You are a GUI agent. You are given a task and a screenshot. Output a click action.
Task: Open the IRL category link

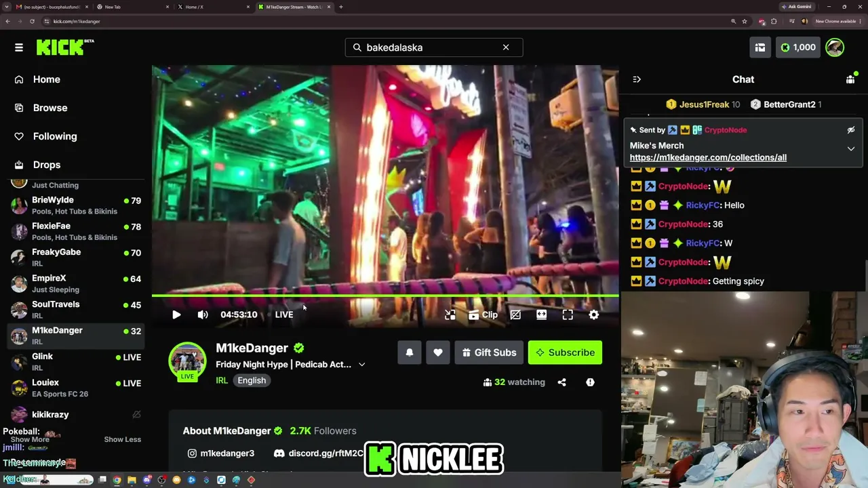click(222, 380)
